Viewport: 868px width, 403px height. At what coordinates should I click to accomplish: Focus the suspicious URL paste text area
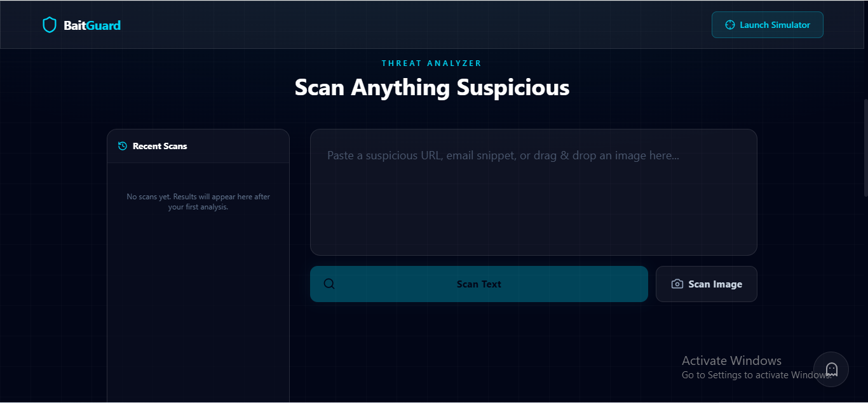click(x=534, y=192)
